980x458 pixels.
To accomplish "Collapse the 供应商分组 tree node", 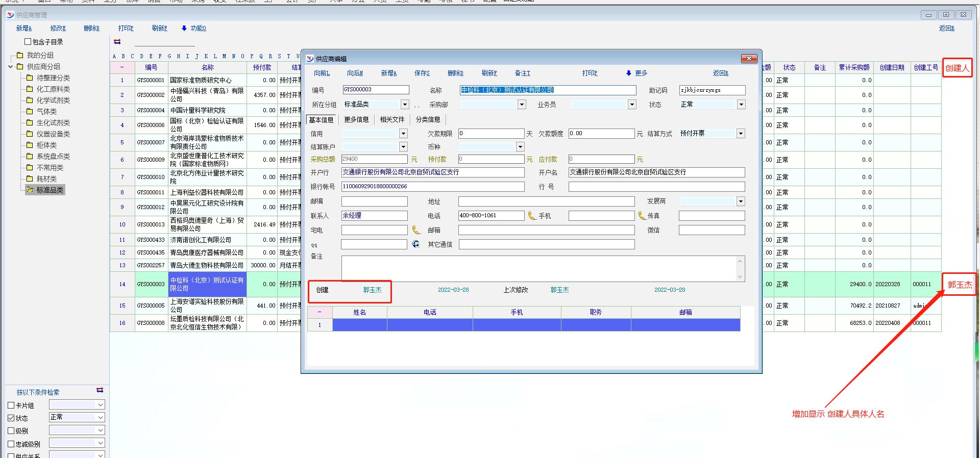I will point(11,67).
